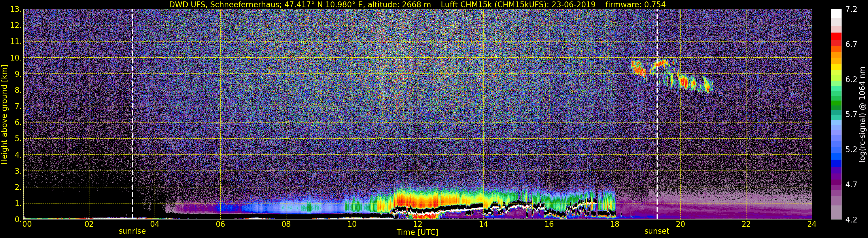Image resolution: width=868 pixels, height=238 pixels.
Task: Click the colorbar tick label '5.2'
Action: 851,150
